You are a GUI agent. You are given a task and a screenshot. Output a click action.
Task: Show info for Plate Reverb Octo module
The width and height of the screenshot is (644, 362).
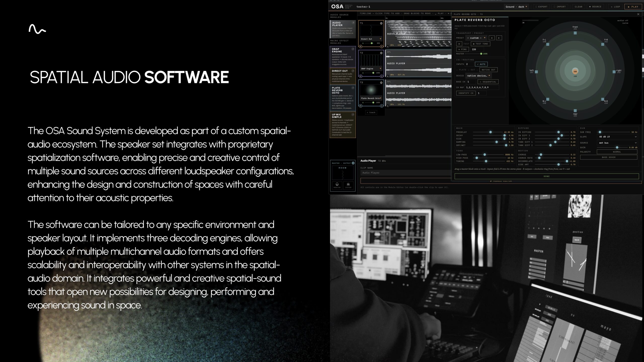[353, 88]
